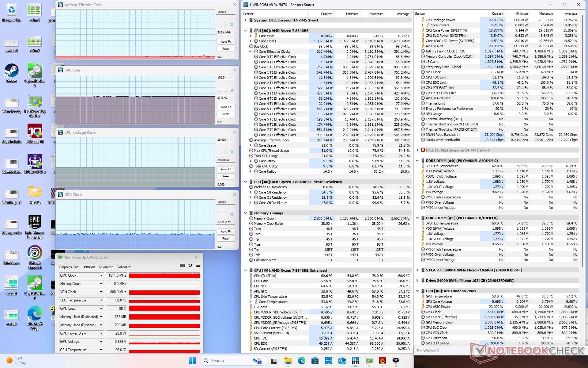
Task: Open GPU-Z hamburger menu
Action: (x=198, y=265)
